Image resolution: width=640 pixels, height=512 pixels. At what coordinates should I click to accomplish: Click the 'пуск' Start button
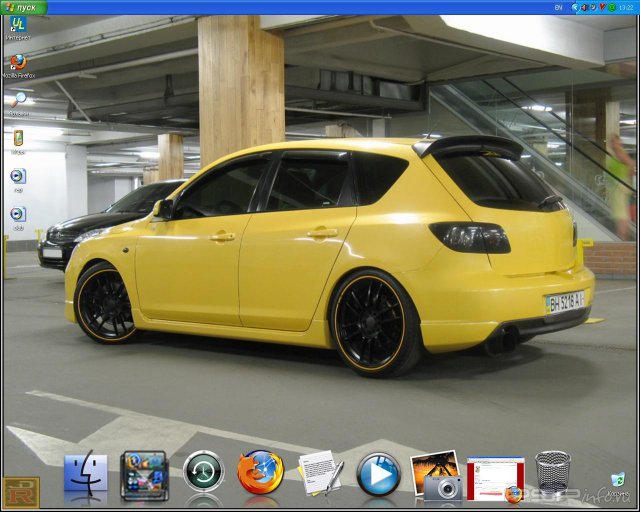[24, 7]
